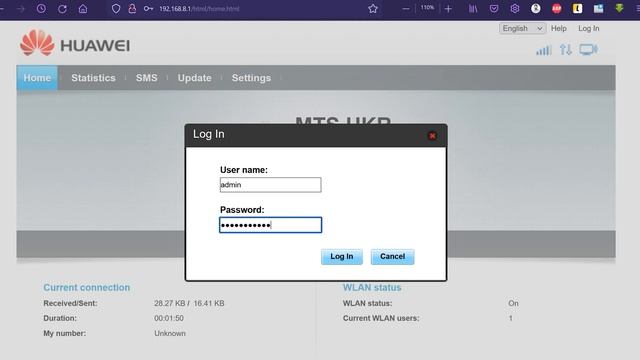Open the tracking protection shield
The image size is (640, 360).
116,9
